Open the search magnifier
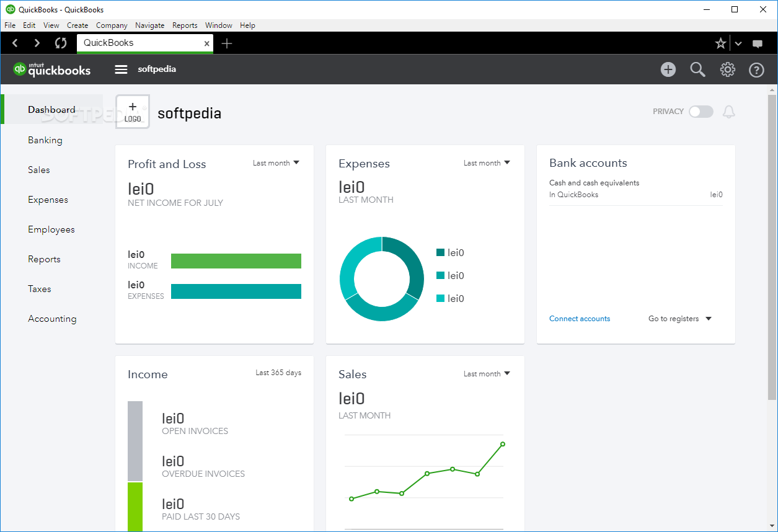This screenshot has height=532, width=778. pos(697,69)
